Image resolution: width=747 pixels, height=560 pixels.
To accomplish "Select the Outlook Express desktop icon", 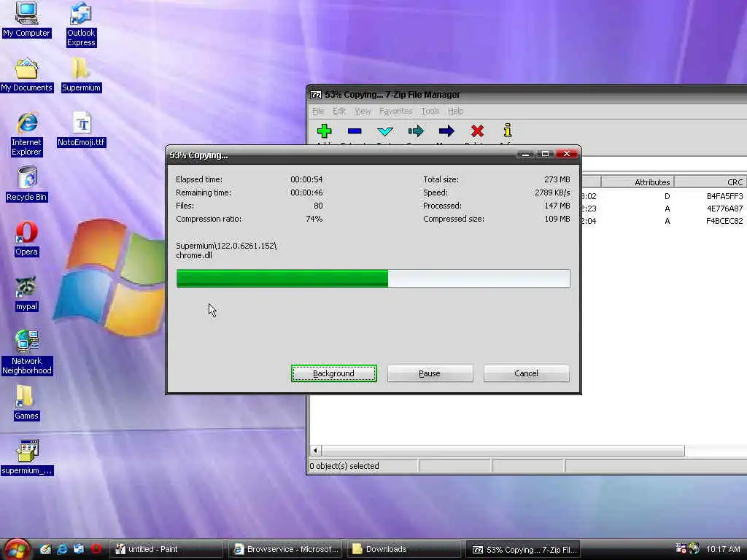I will (81, 24).
